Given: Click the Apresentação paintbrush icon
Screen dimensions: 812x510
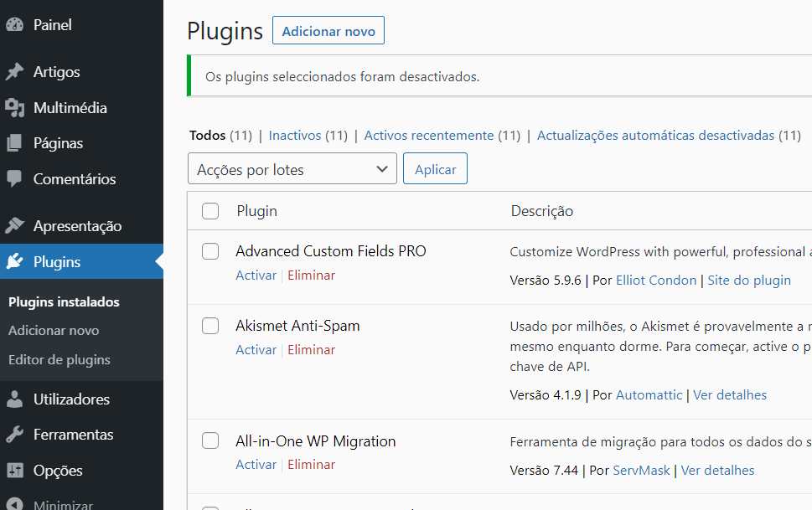Looking at the screenshot, I should pyautogui.click(x=14, y=226).
